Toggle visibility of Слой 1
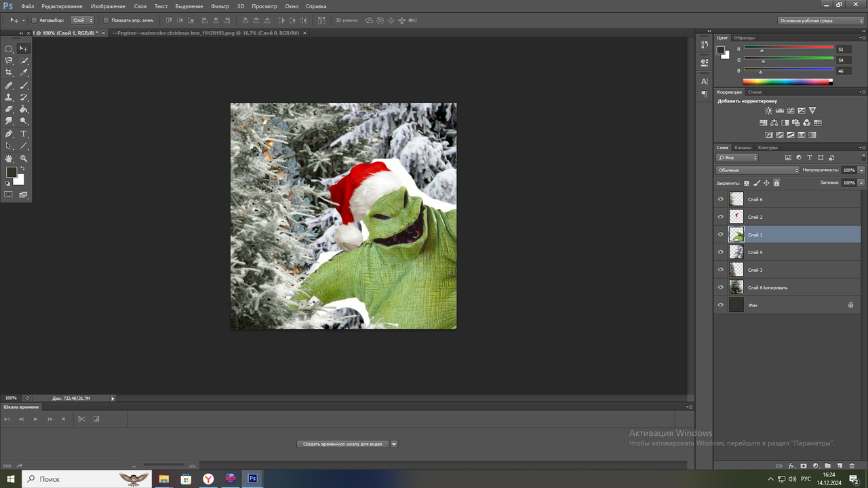This screenshot has height=488, width=868. (x=721, y=235)
